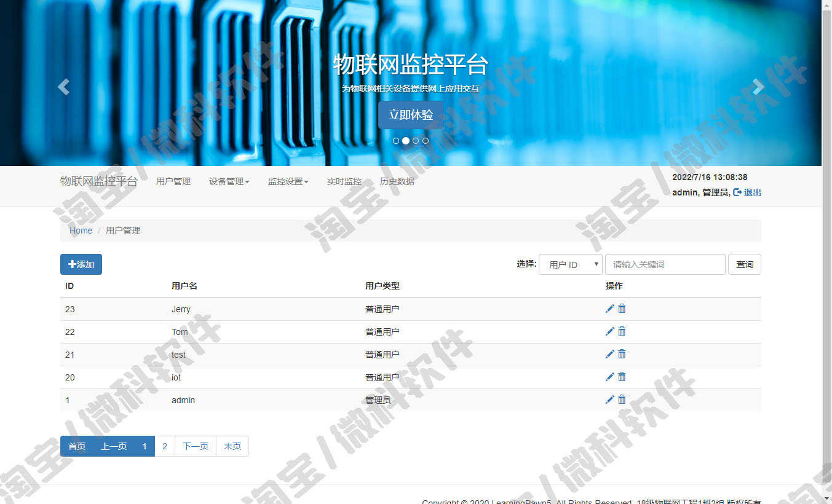832x504 pixels.
Task: Click the 用户名 column header
Action: click(x=184, y=286)
